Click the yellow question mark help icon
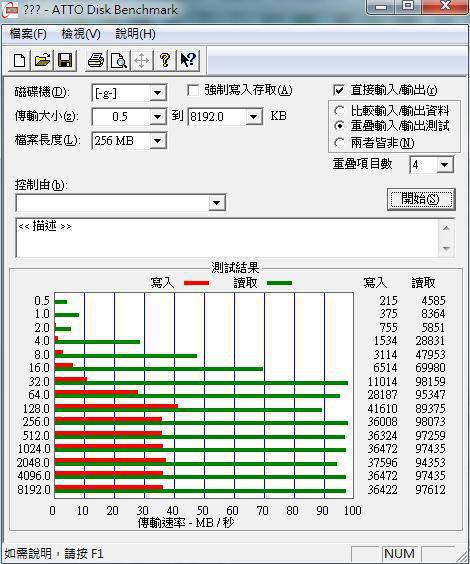 point(165,60)
